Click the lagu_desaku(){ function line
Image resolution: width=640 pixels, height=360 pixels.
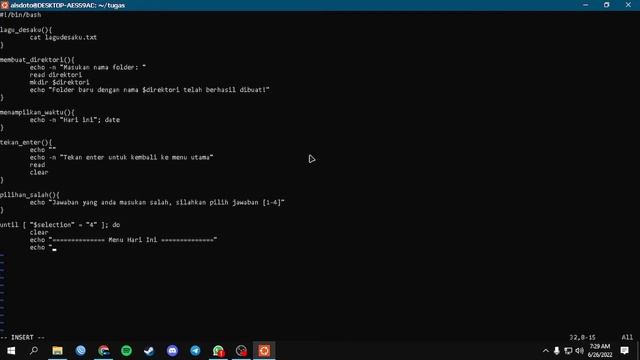26,30
